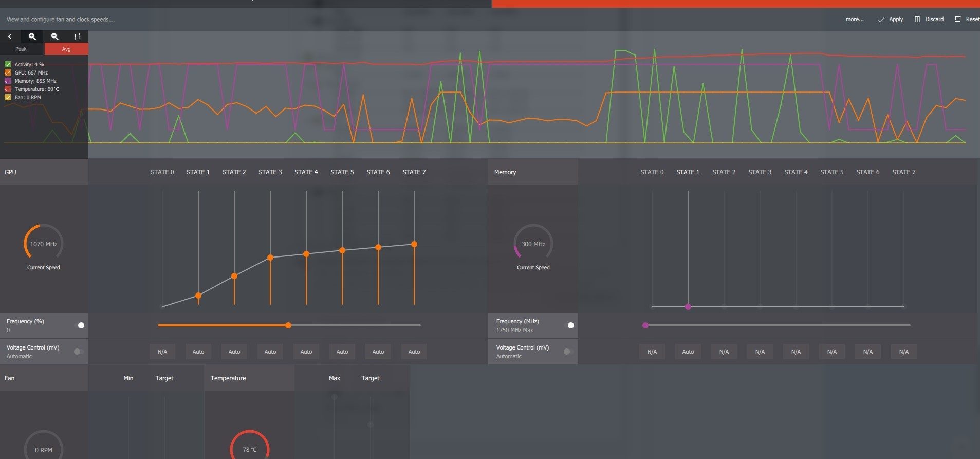Switch to the Peak tab
980x459 pixels.
21,49
